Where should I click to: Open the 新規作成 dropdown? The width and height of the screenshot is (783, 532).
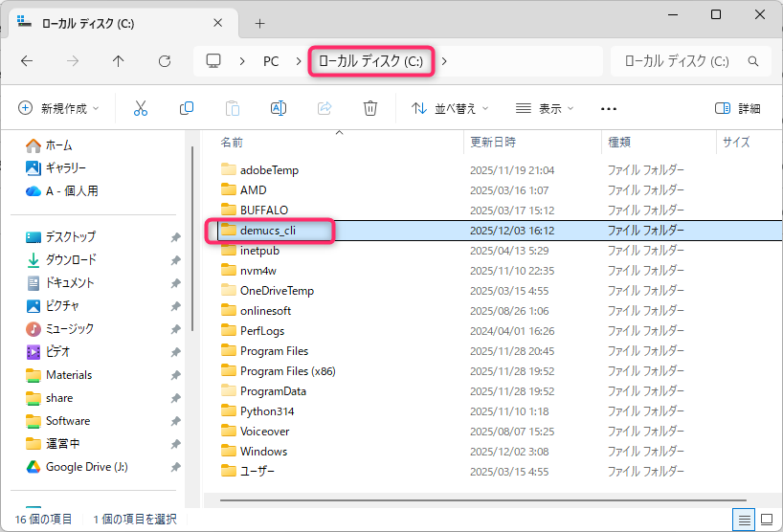point(58,108)
